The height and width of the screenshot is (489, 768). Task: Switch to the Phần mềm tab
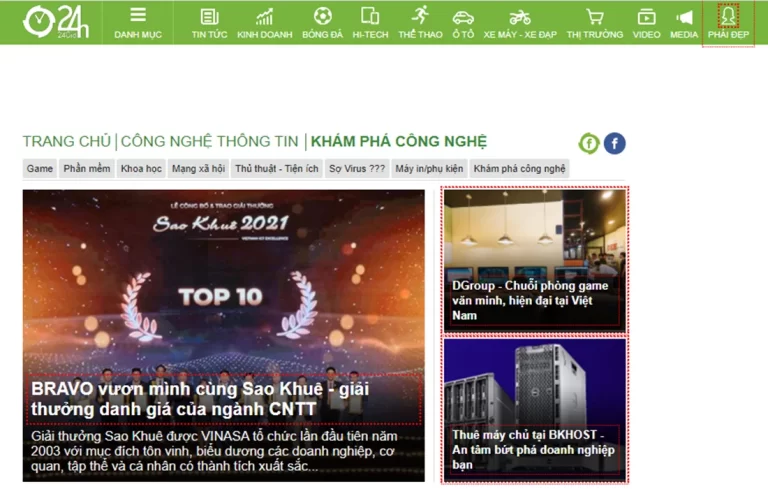click(87, 169)
